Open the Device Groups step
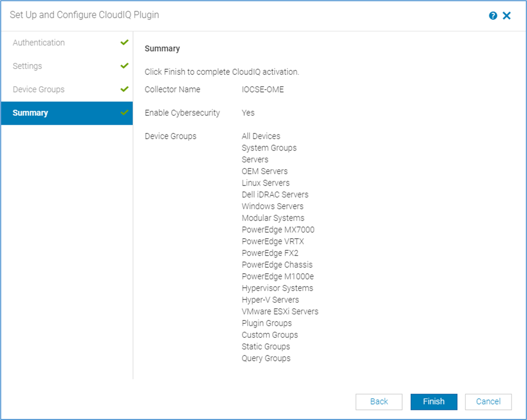The image size is (527, 420). pyautogui.click(x=39, y=89)
